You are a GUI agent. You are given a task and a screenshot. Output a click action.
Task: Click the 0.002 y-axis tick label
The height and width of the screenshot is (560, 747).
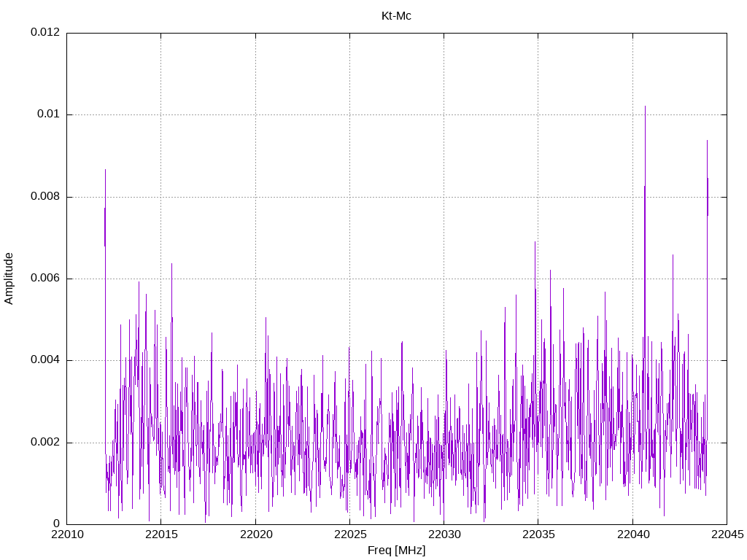[x=45, y=443]
